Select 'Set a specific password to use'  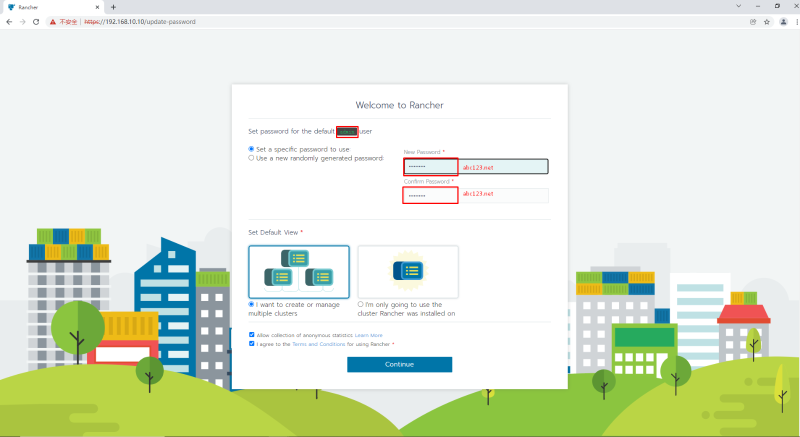[x=251, y=149]
